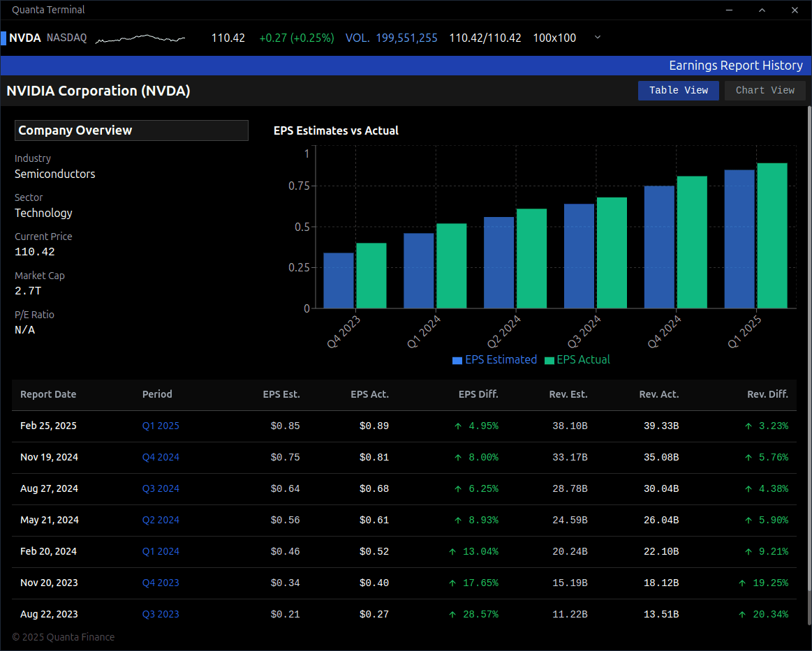Maximize the Quanta Terminal window
This screenshot has width=812, height=651.
(762, 10)
